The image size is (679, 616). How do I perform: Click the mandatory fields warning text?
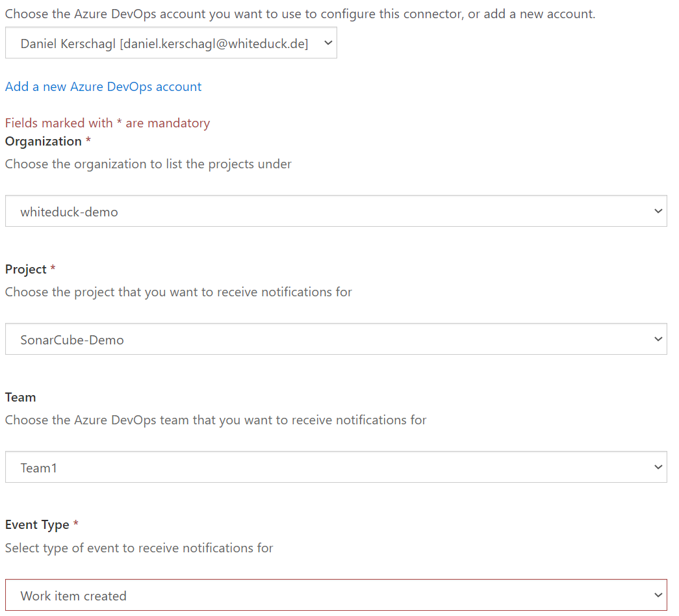pyautogui.click(x=107, y=122)
